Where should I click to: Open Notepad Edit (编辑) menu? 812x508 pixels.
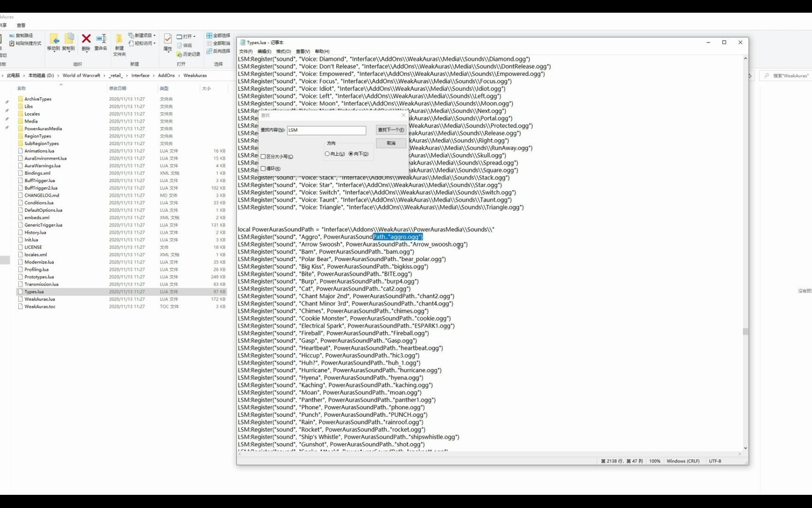click(265, 51)
